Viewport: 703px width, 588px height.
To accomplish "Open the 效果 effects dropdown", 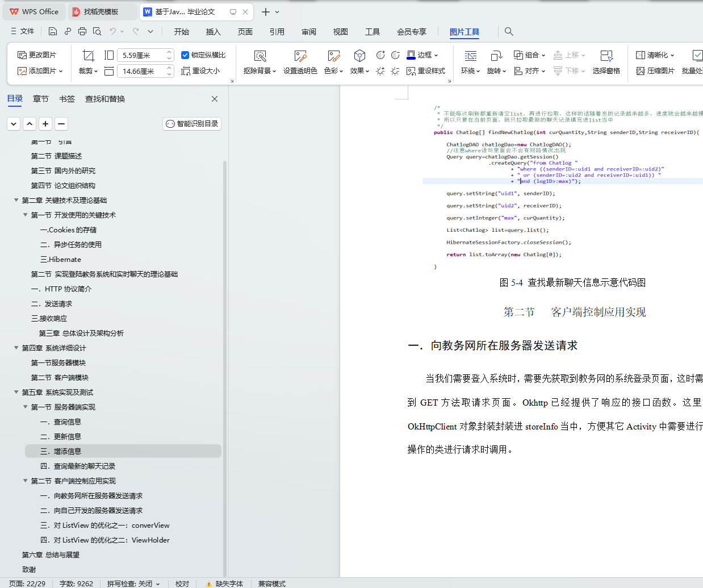I will (359, 62).
